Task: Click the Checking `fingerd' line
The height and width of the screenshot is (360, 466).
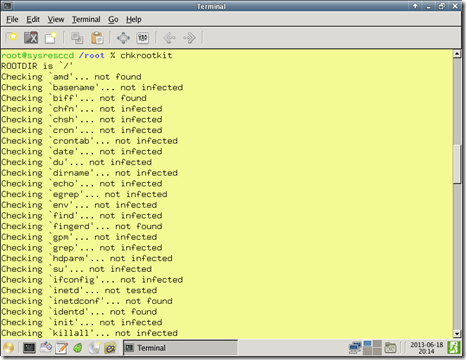Action: tap(82, 226)
